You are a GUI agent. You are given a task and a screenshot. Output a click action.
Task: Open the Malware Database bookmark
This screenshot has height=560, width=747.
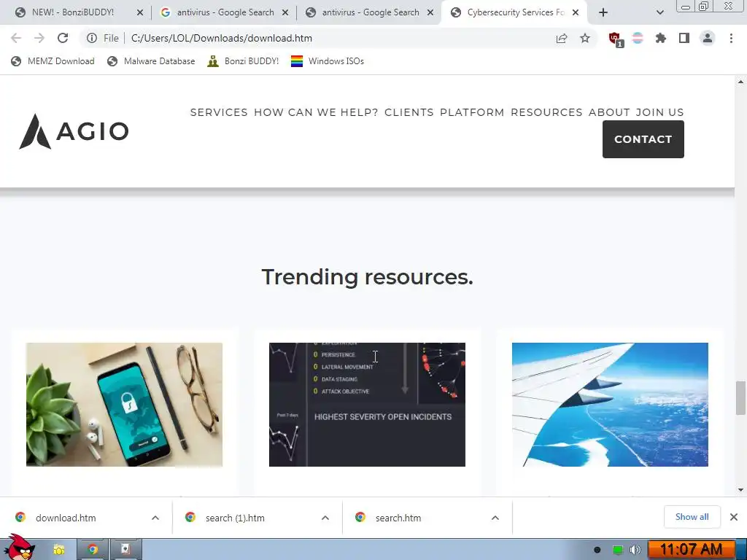(152, 61)
